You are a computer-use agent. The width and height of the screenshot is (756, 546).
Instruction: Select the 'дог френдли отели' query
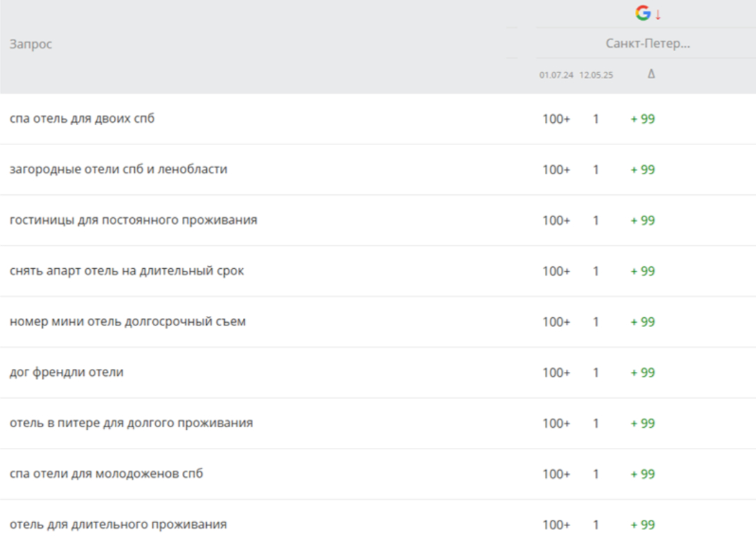pyautogui.click(x=66, y=373)
